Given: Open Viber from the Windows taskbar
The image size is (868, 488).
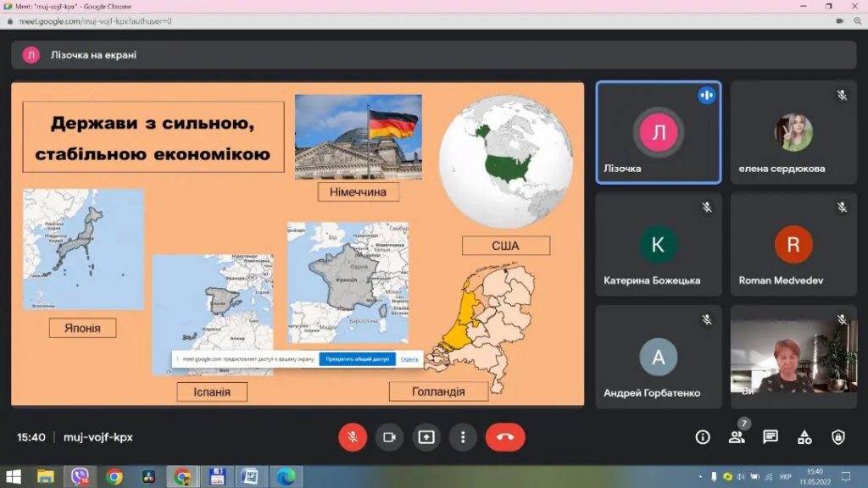Looking at the screenshot, I should [80, 476].
